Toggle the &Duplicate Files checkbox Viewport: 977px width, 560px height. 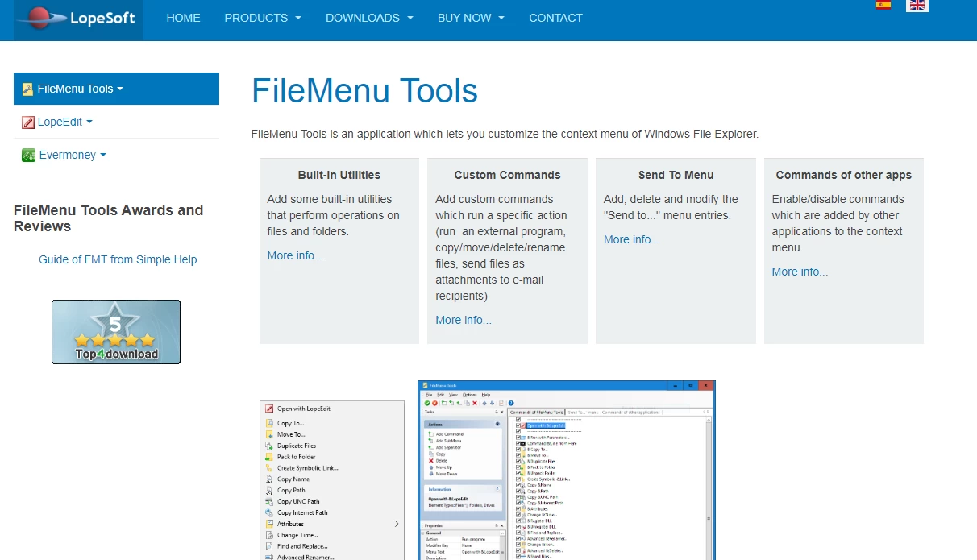pyautogui.click(x=518, y=461)
